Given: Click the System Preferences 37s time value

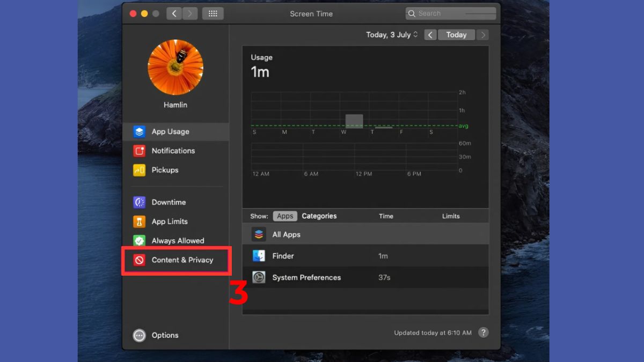Looking at the screenshot, I should click(384, 277).
